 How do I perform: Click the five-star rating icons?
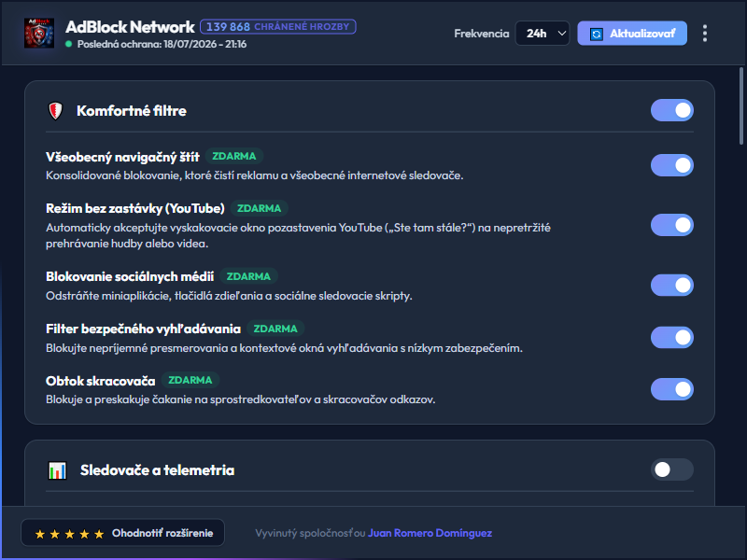tap(69, 534)
